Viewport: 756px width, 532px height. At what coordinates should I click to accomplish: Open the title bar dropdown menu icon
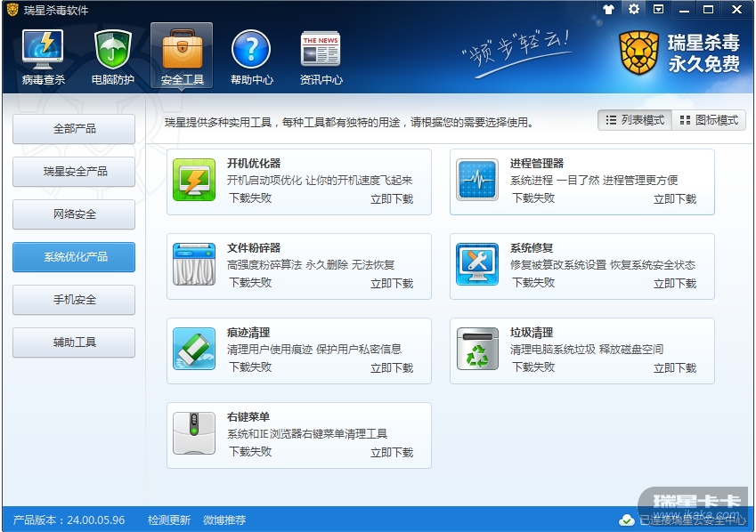(658, 9)
